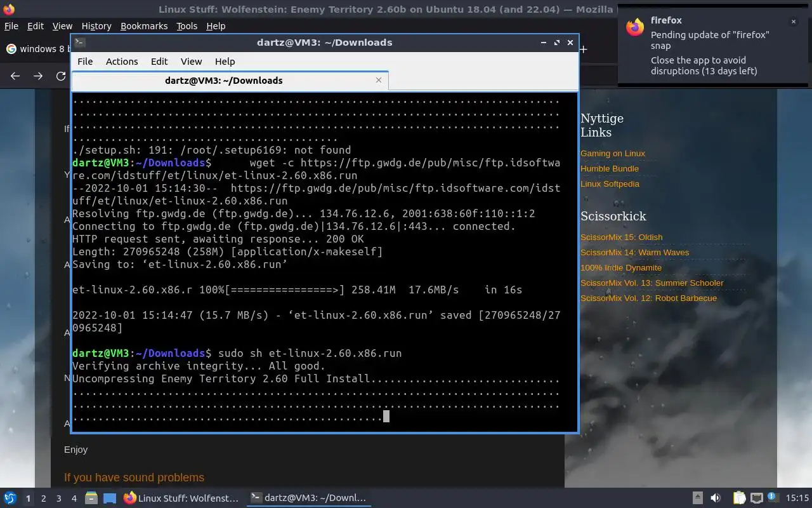Viewport: 812px width, 508px height.
Task: Click the 'If you have sound problems' heading
Action: (x=134, y=478)
